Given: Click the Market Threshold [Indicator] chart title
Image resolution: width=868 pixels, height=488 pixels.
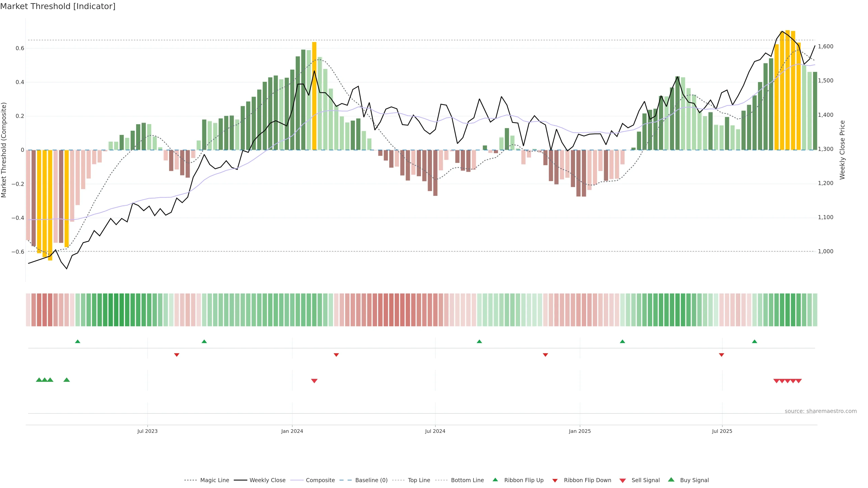Looking at the screenshot, I should [58, 6].
